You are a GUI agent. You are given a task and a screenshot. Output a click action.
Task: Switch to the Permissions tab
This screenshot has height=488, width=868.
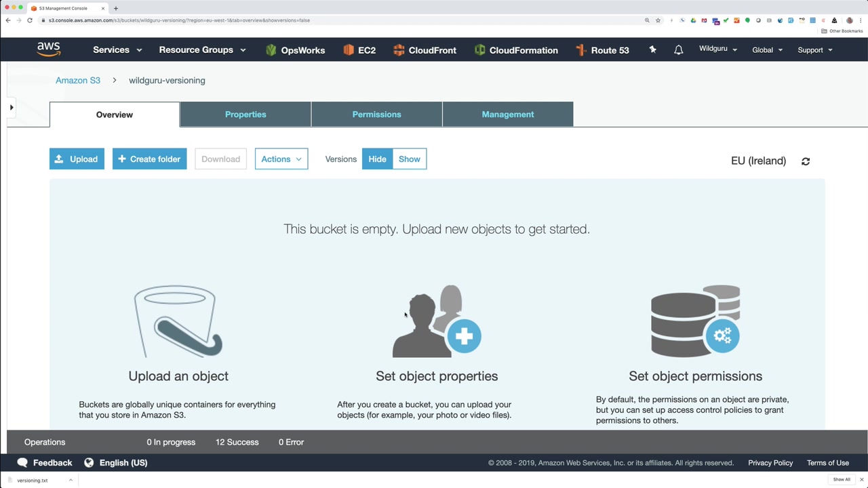pyautogui.click(x=377, y=115)
